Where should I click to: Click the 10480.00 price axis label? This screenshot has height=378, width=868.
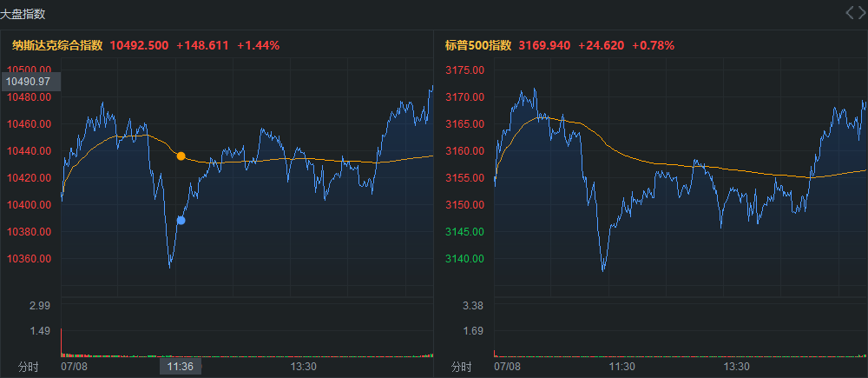pos(29,97)
